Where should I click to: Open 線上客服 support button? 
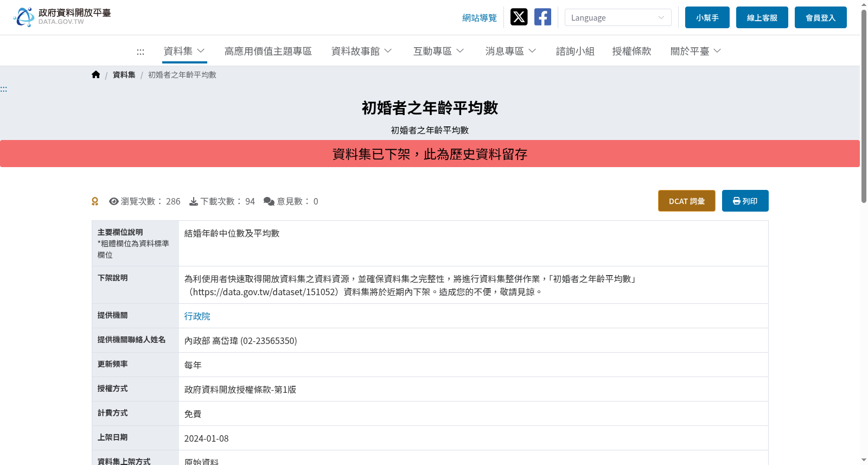pyautogui.click(x=762, y=17)
